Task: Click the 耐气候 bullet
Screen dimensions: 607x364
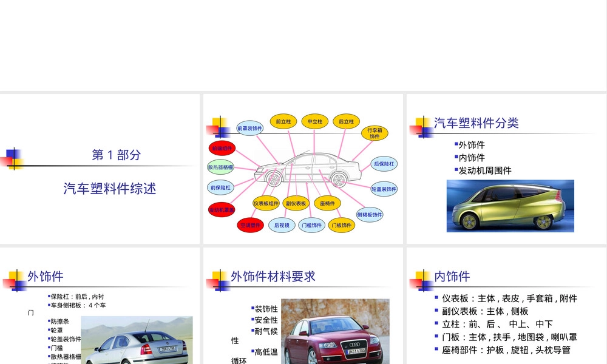Action: point(265,331)
